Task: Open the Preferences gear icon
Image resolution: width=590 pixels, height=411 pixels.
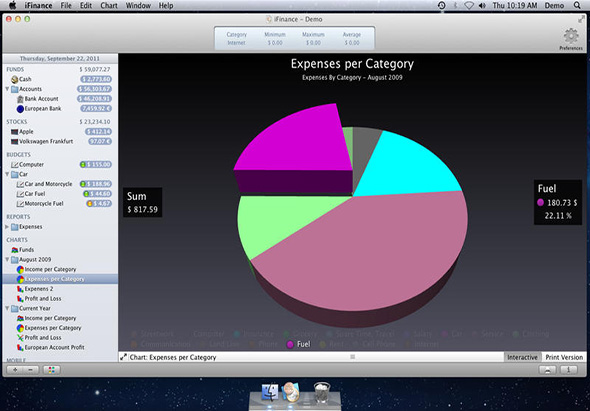Action: (571, 36)
